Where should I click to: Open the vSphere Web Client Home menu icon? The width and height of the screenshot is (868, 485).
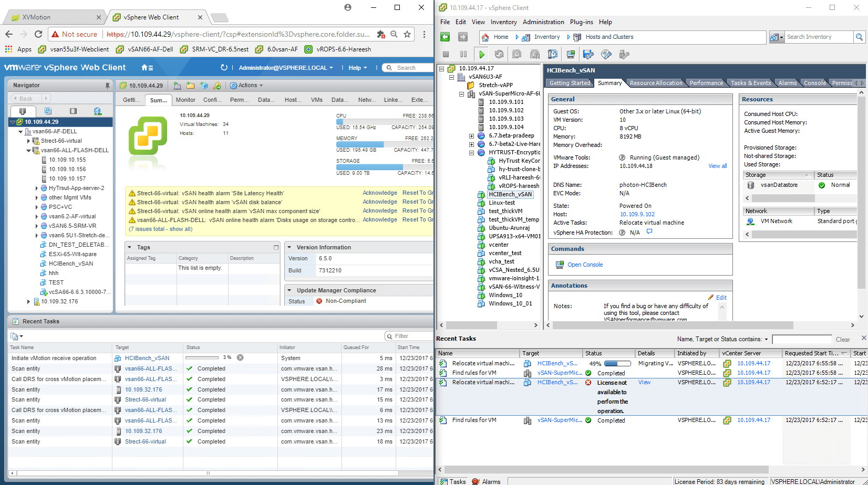[147, 68]
